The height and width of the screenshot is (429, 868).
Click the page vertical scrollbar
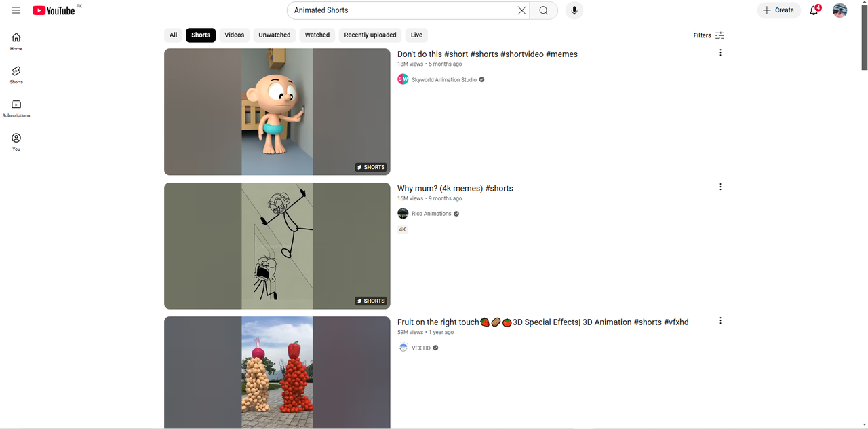[x=864, y=38]
